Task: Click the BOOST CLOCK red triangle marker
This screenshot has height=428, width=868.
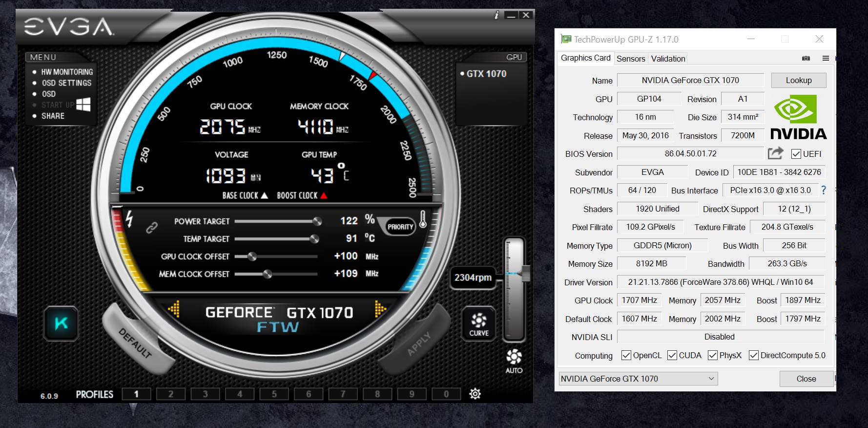Action: point(323,195)
